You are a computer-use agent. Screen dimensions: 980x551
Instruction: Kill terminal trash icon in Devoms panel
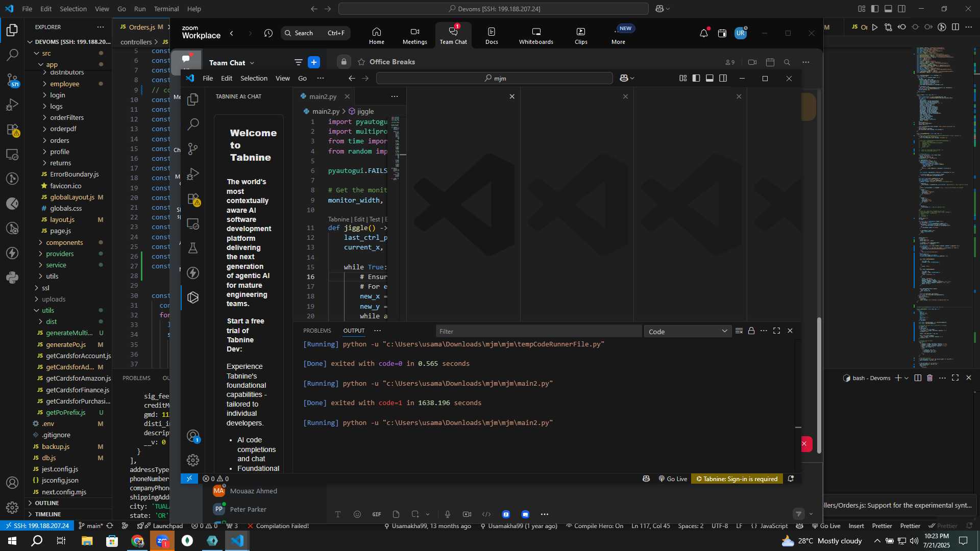coord(930,378)
